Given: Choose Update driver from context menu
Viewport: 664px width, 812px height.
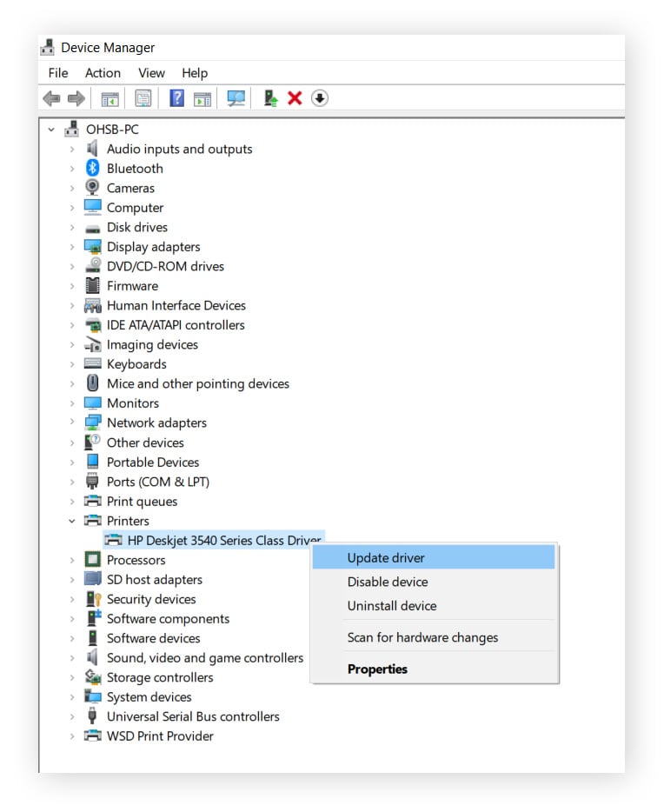Looking at the screenshot, I should [x=386, y=558].
